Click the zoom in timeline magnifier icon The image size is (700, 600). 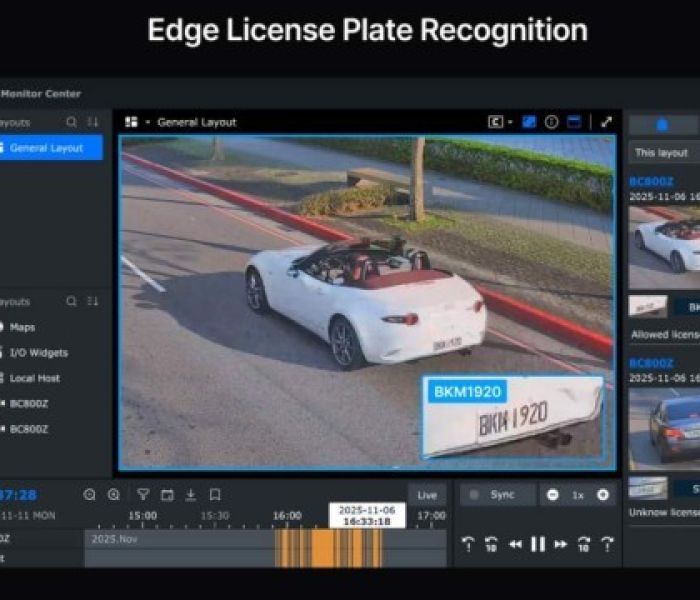click(114, 494)
